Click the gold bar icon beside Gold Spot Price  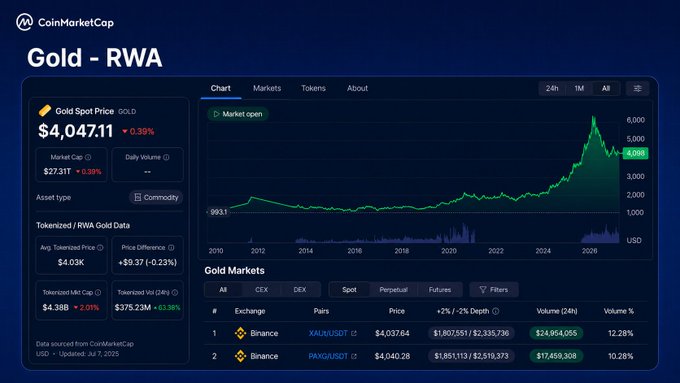click(45, 111)
